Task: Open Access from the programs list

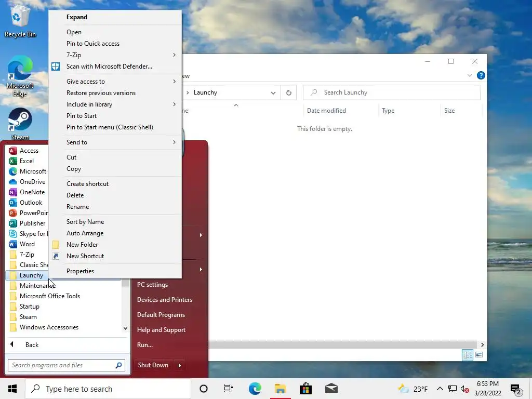Action: coord(29,150)
